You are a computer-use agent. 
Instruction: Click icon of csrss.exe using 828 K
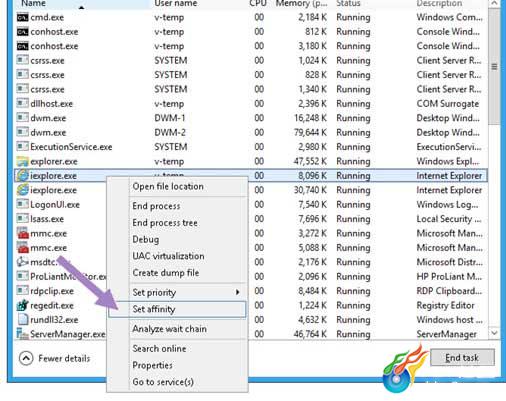pyautogui.click(x=22, y=75)
